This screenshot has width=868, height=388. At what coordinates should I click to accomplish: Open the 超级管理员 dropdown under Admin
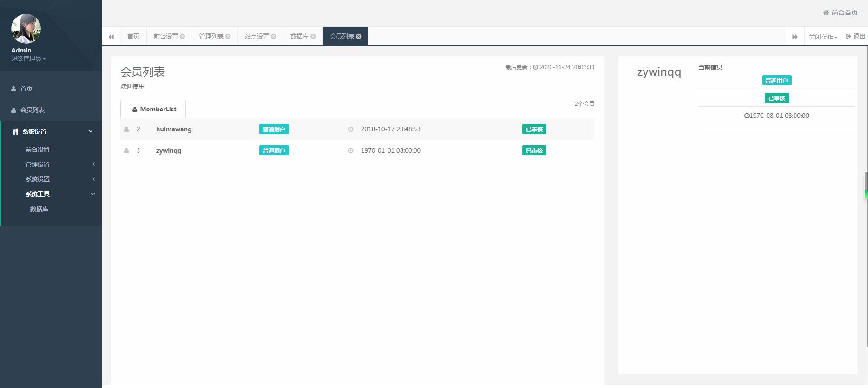[x=28, y=58]
